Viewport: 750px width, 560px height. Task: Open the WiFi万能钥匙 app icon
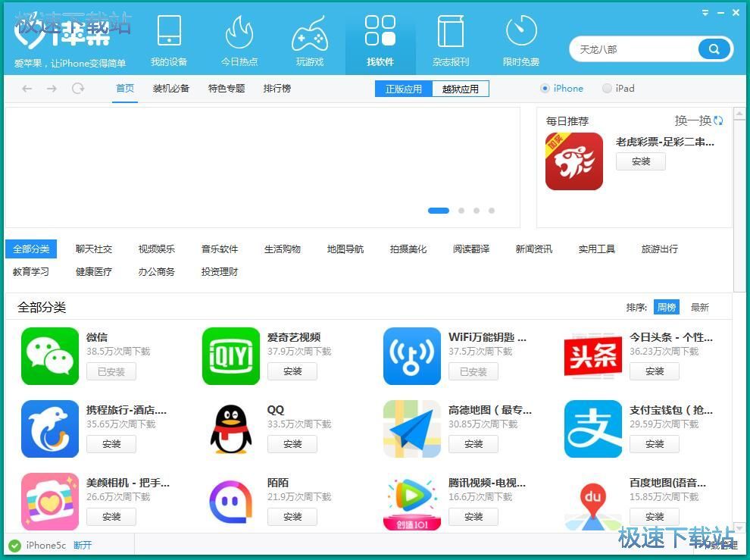tap(412, 356)
